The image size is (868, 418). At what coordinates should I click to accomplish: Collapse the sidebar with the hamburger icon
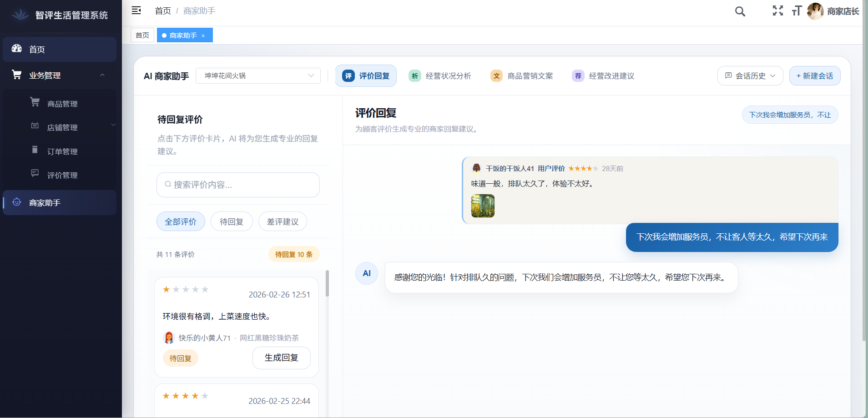click(x=136, y=10)
